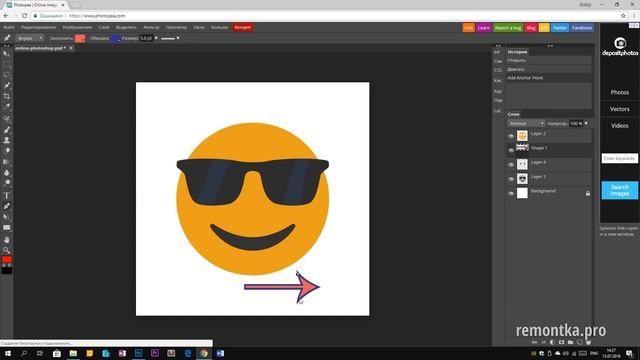Image resolution: width=640 pixels, height=360 pixels.
Task: Select the Blur tool
Action: 7,173
